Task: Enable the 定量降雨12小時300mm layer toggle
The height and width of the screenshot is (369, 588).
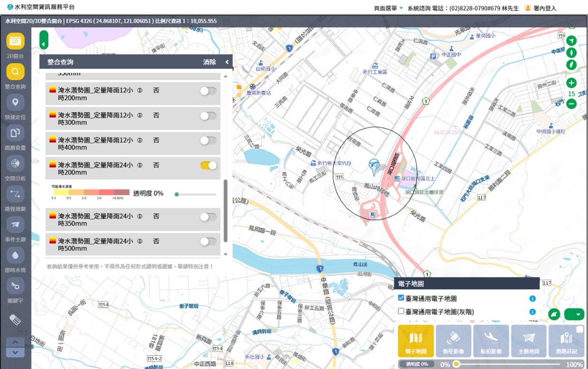Action: pos(208,115)
